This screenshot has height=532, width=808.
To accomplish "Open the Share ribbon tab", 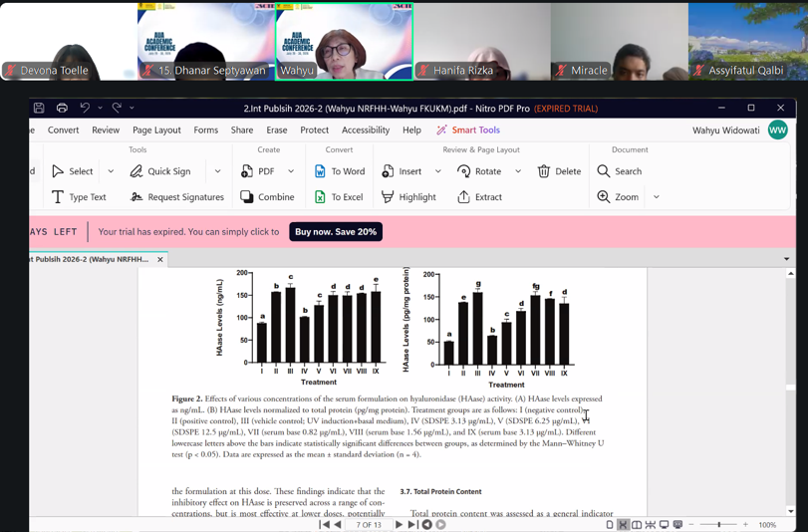I will tap(242, 130).
